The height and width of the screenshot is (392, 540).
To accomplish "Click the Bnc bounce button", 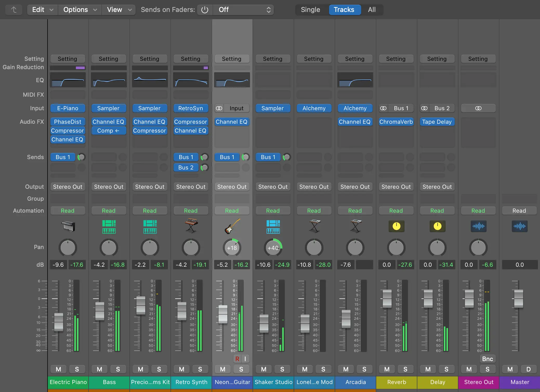I will click(488, 359).
